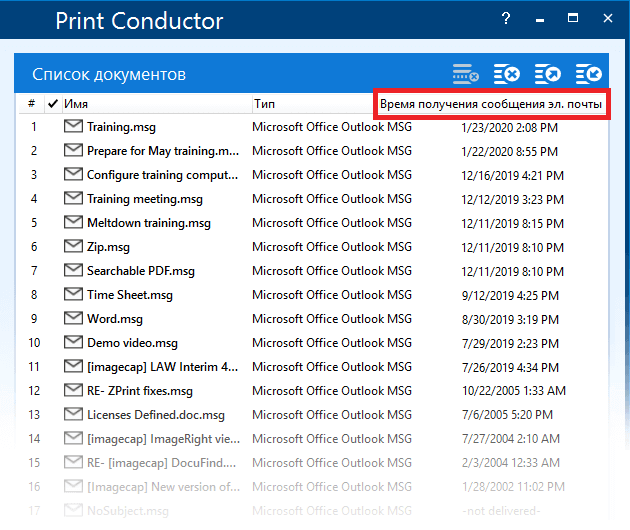Click the envelope icon for RE- ZPrint fixes.msg
Viewport: 630px width, 530px height.
point(73,390)
